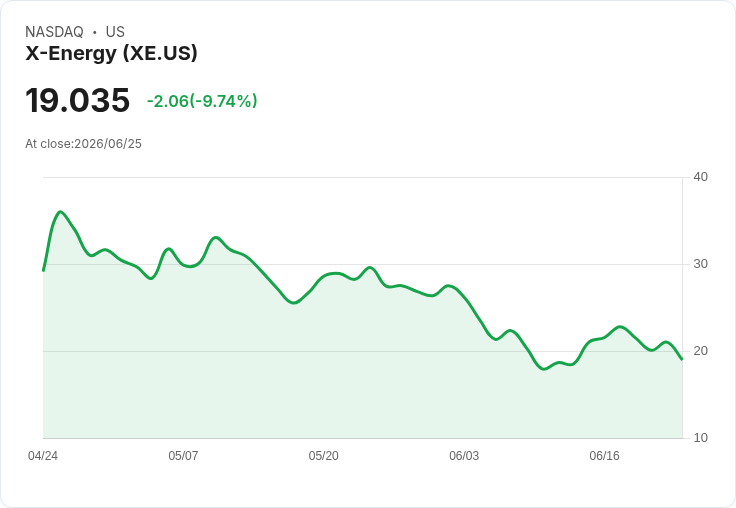Click the 05/20 date label on x-axis
The width and height of the screenshot is (736, 508).
pyautogui.click(x=323, y=456)
